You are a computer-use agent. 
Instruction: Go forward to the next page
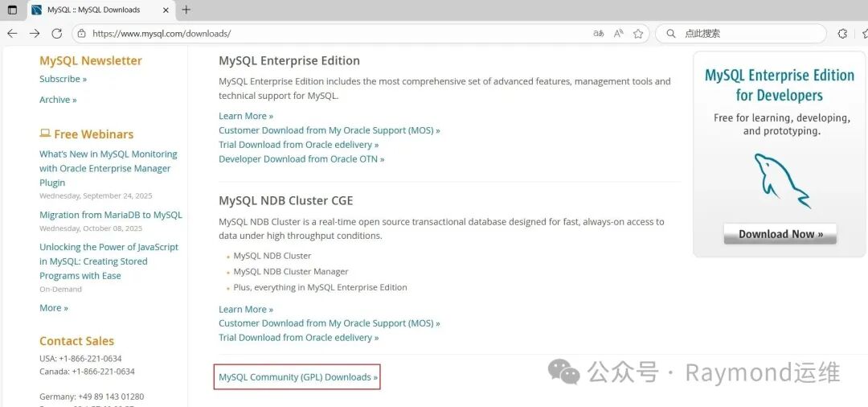35,34
